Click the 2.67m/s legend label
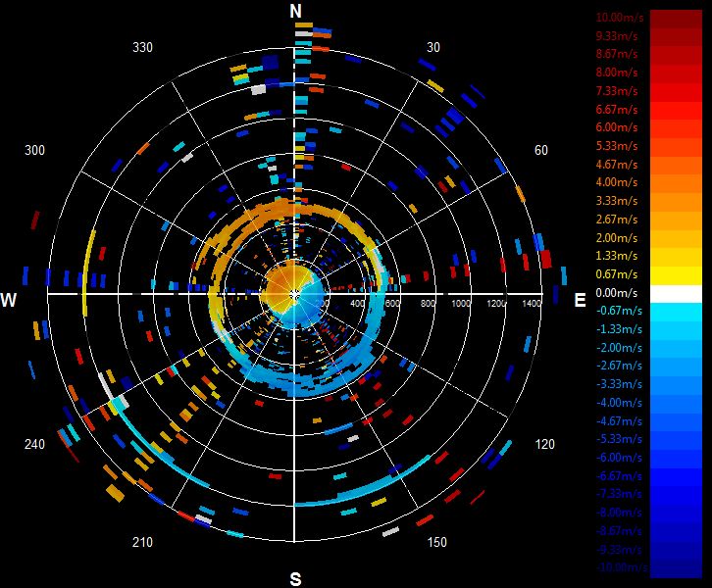The image size is (712, 588). point(617,220)
